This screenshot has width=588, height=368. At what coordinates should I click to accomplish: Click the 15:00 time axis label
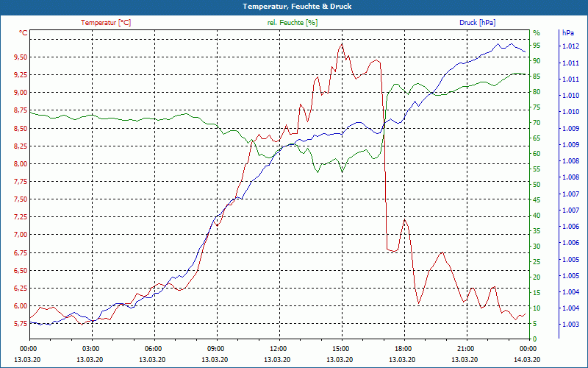coord(340,349)
